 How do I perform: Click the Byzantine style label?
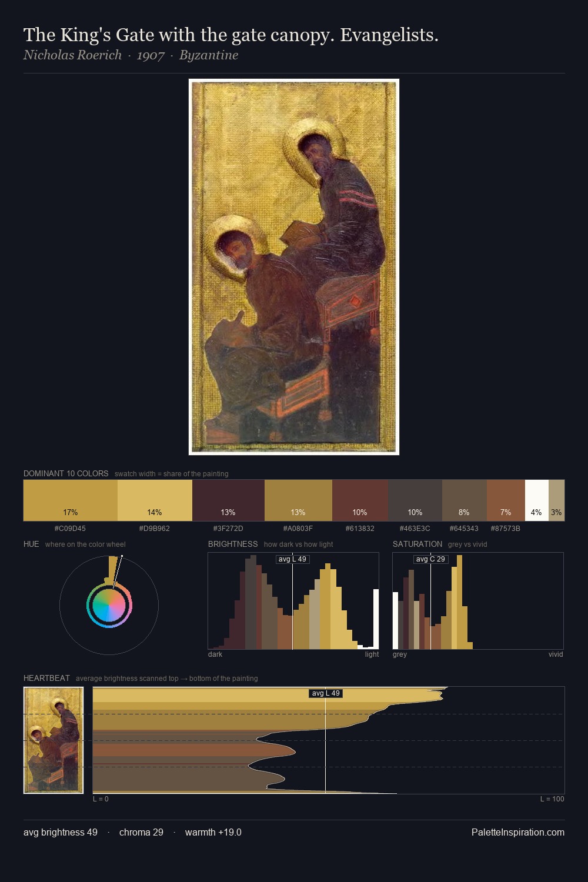coord(209,55)
